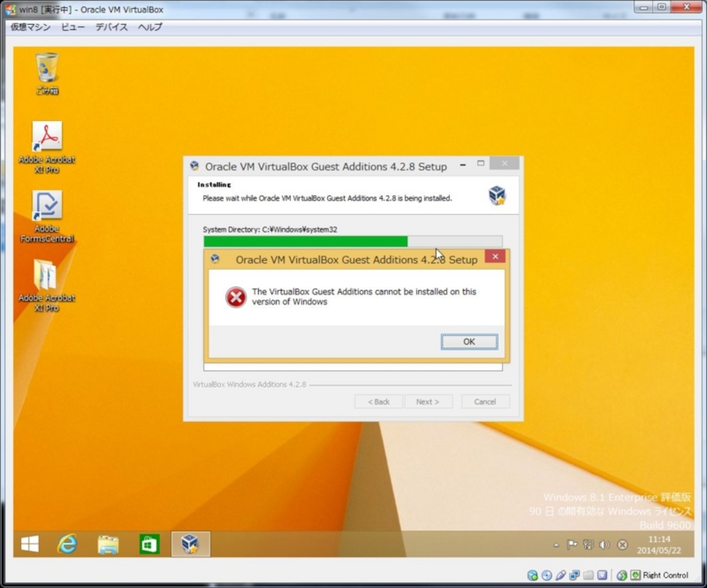
Task: Click the network adapter indicator in VirtualBox status bar
Action: [574, 575]
